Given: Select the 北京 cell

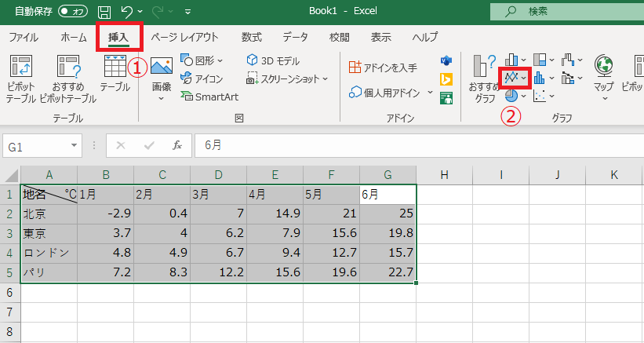Looking at the screenshot, I should coord(49,214).
